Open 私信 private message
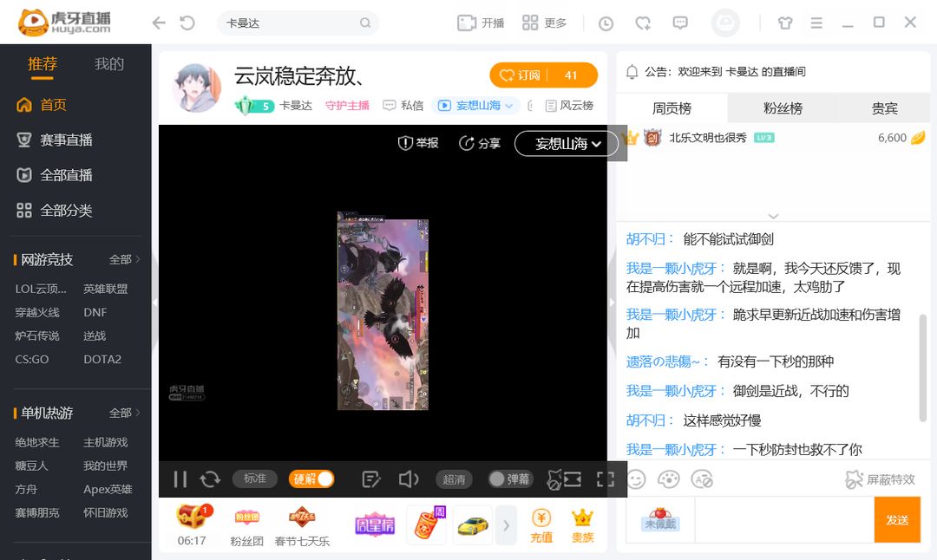937x560 pixels. click(403, 106)
